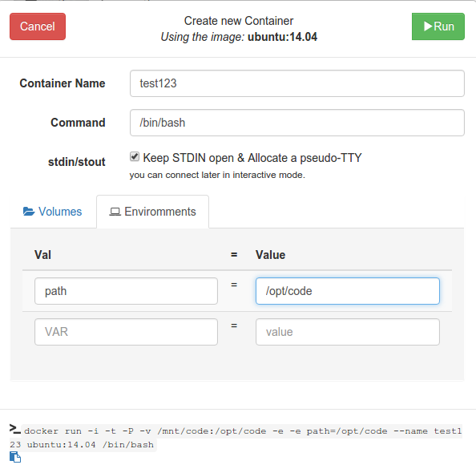Click the terminal prompt icon
The height and width of the screenshot is (473, 476).
click(15, 429)
